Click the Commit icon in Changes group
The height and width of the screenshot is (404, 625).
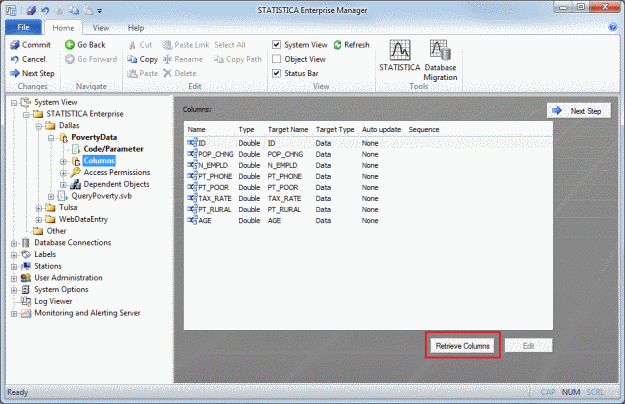coord(15,45)
